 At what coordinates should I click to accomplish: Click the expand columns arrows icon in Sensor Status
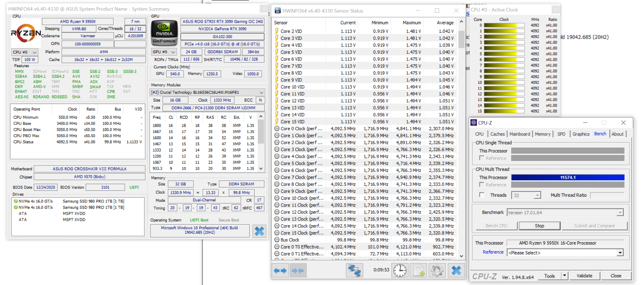280,271
